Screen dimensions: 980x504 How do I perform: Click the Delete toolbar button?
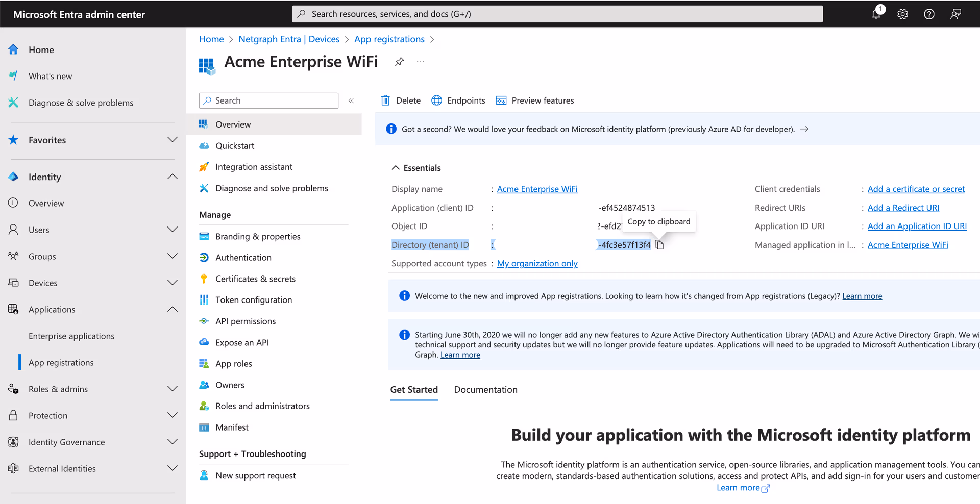(401, 100)
